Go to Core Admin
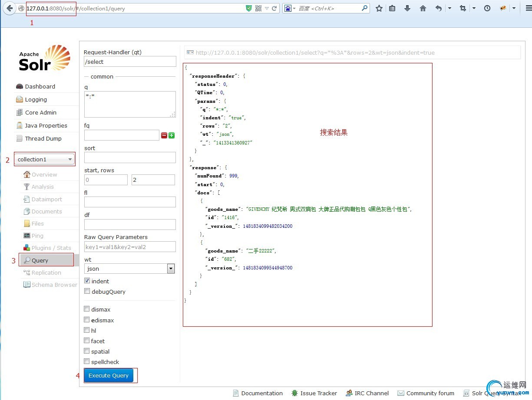 pyautogui.click(x=40, y=112)
